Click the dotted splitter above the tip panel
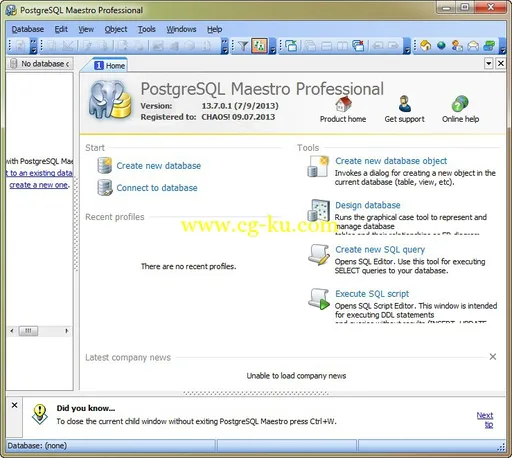The image size is (512, 458). 256,393
